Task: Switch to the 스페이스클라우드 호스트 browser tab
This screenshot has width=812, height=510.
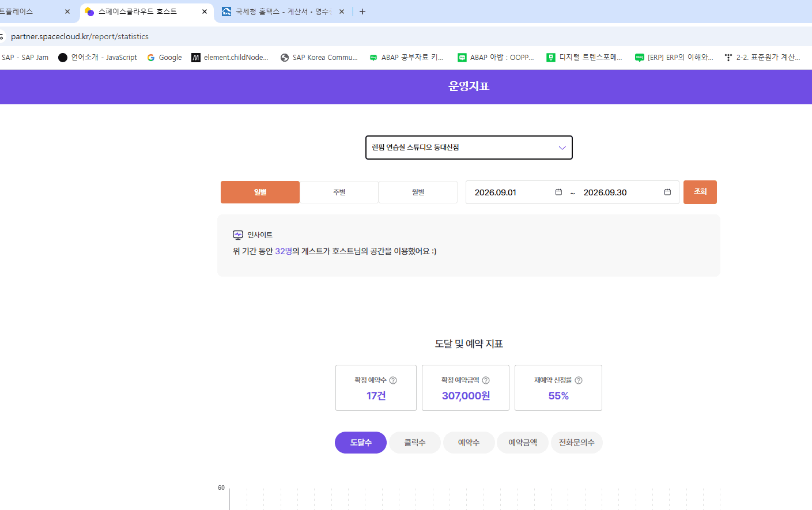Action: pos(147,12)
